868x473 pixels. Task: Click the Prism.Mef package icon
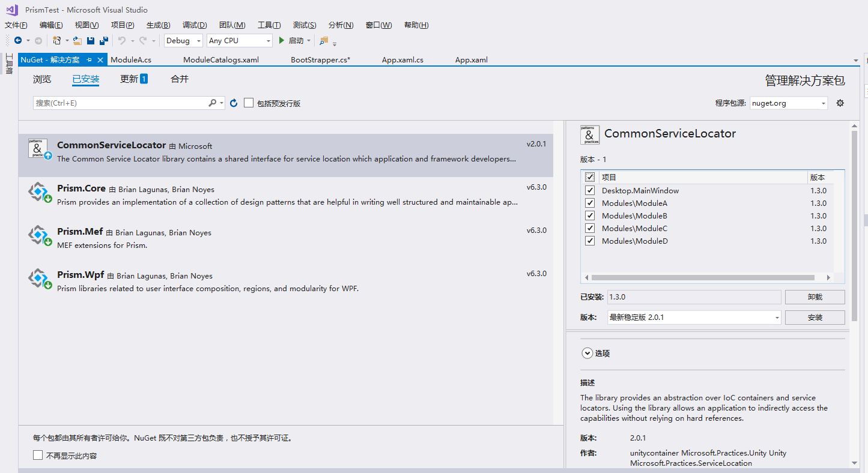click(39, 235)
